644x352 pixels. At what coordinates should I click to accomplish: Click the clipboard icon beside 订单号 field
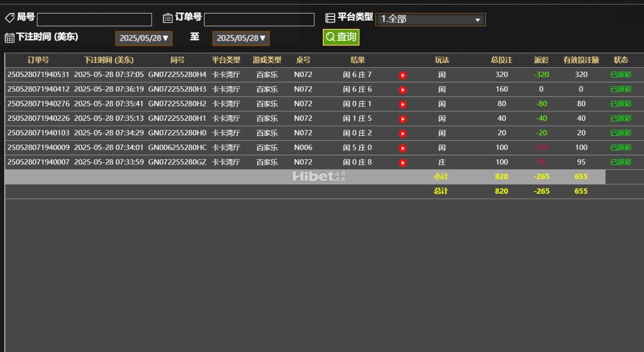pyautogui.click(x=168, y=18)
